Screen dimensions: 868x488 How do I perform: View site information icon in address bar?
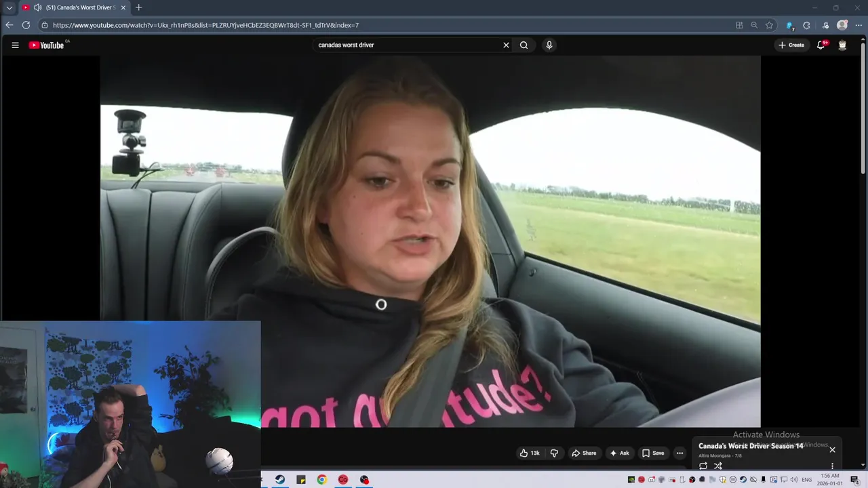pos(45,25)
